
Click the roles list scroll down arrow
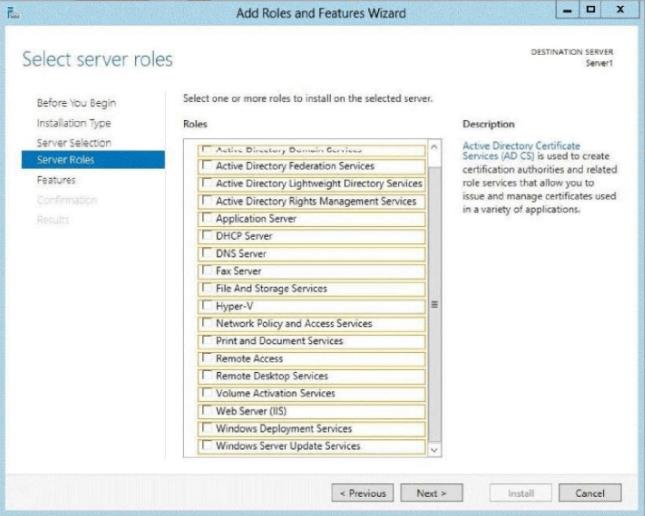434,450
